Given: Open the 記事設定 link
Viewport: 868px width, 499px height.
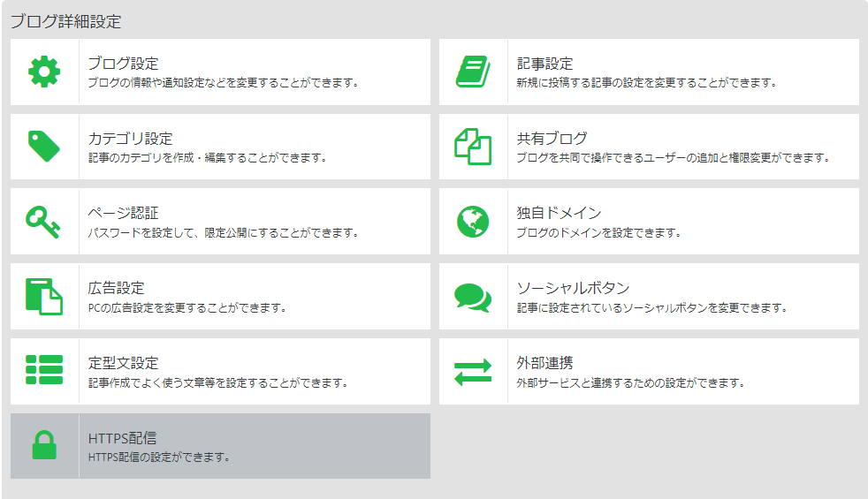Looking at the screenshot, I should 544,64.
